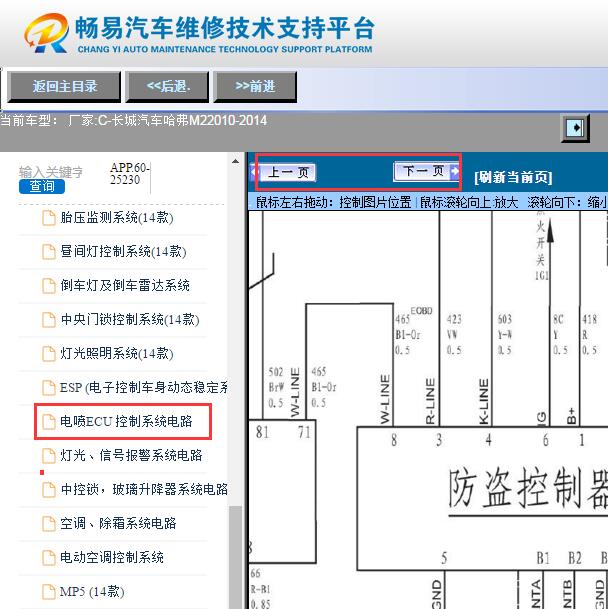Open the ESP 电子控制车身动态稳定 entry
This screenshot has width=608, height=609.
(x=144, y=388)
